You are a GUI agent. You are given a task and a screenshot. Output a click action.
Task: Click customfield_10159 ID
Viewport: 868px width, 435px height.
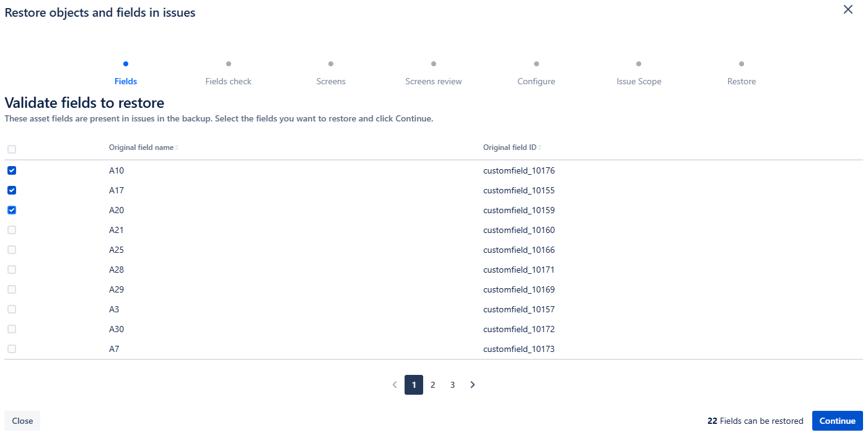[519, 210]
